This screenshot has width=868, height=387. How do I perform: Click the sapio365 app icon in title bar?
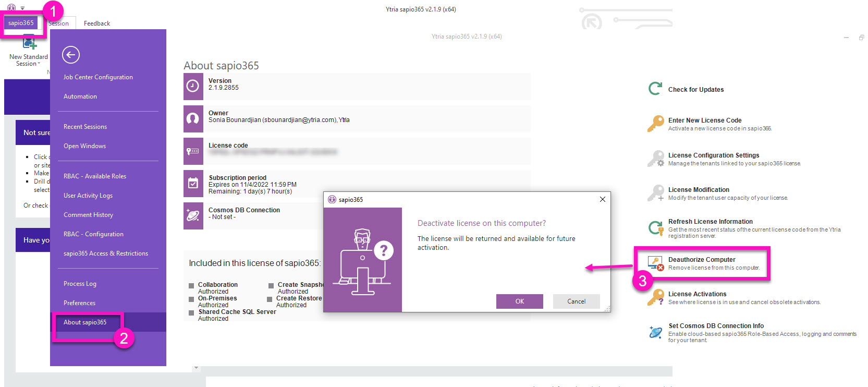click(x=11, y=8)
